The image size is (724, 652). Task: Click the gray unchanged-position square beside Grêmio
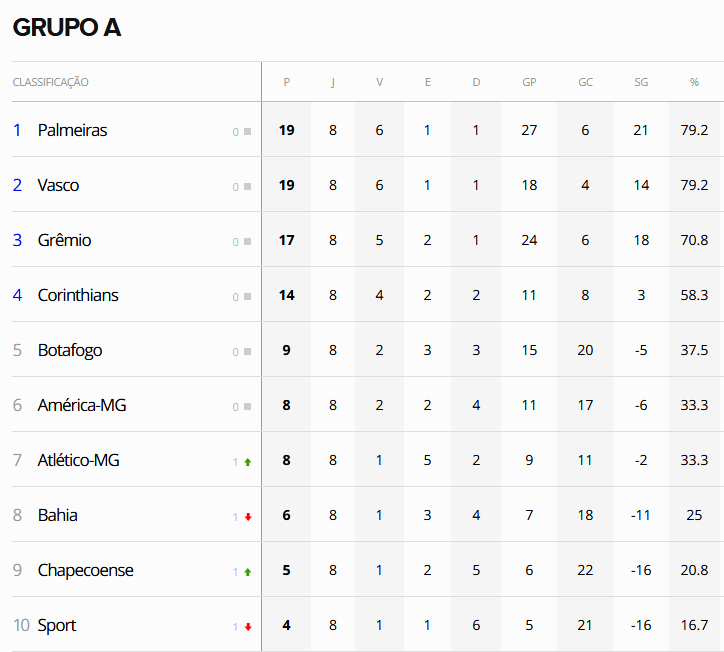click(x=247, y=241)
